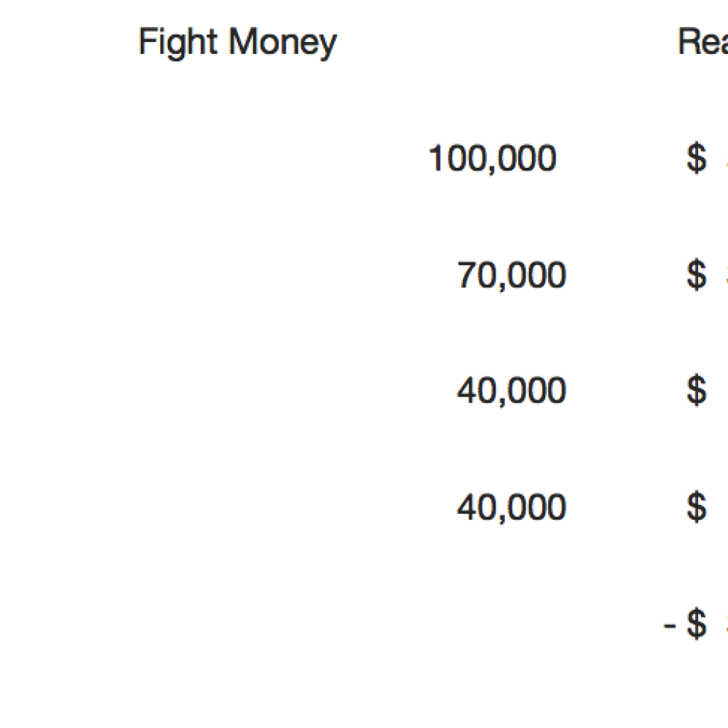Click the Fight Money column header
728x728 pixels.
(237, 43)
